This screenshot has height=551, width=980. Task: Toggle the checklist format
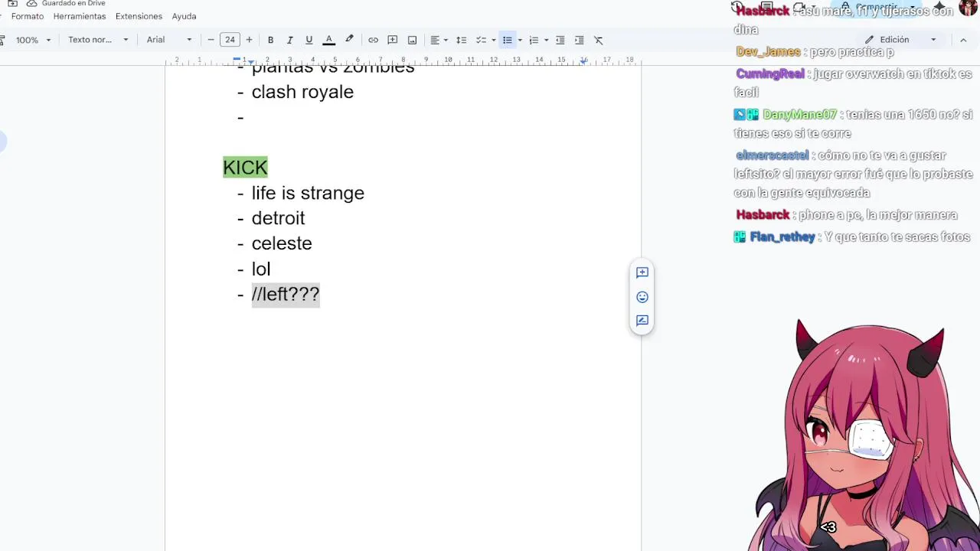click(481, 40)
